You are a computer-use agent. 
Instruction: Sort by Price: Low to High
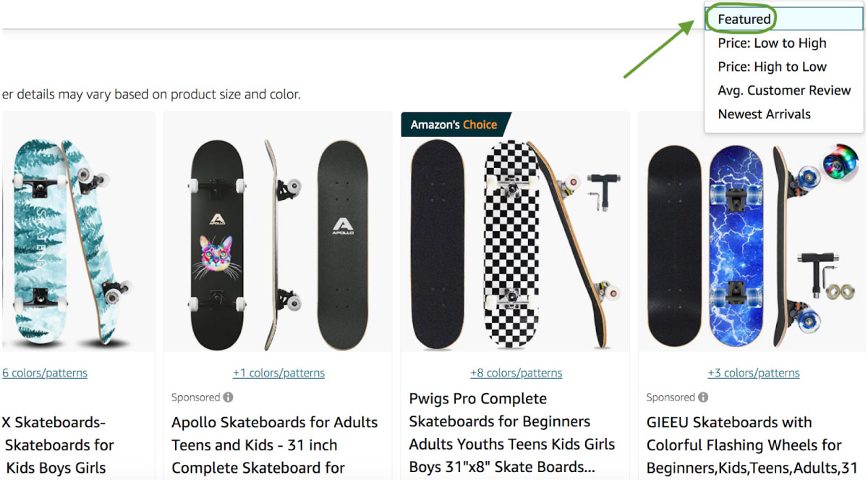(772, 43)
